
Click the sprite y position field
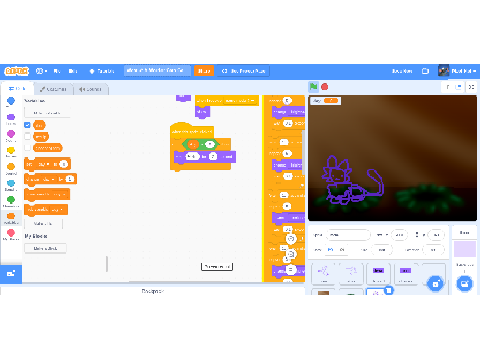click(x=436, y=235)
